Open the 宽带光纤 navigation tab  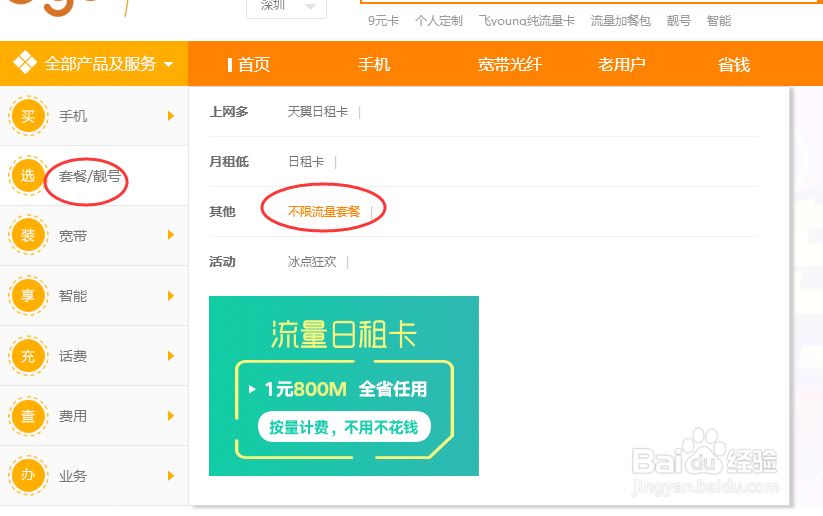point(510,65)
